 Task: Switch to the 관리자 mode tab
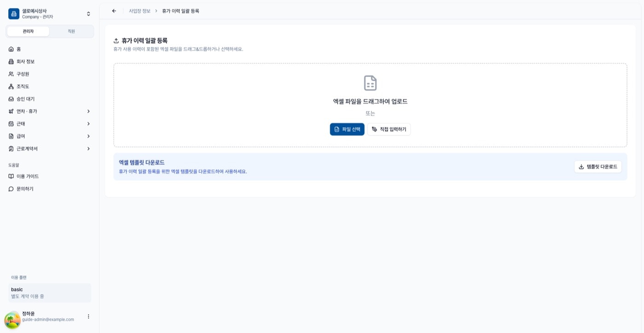click(x=28, y=31)
